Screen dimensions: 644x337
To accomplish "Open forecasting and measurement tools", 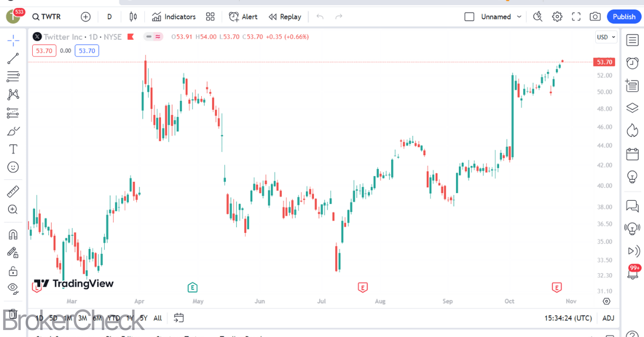I will (13, 113).
